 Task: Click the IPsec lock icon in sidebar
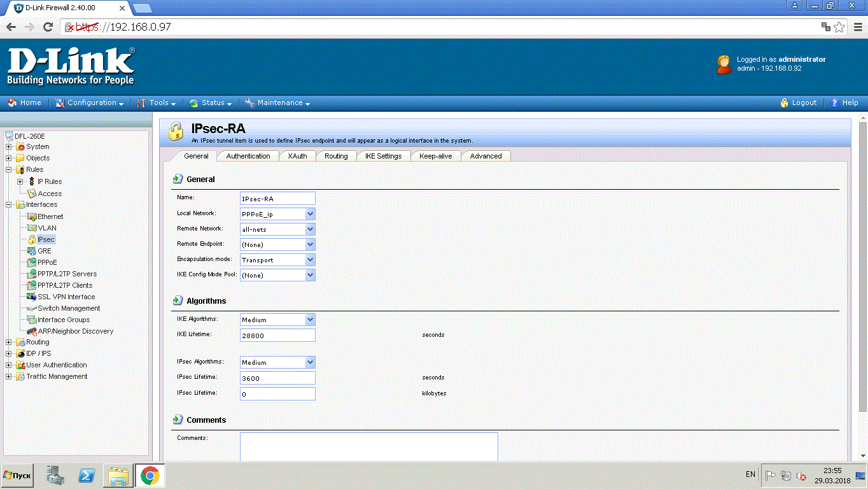coord(31,239)
